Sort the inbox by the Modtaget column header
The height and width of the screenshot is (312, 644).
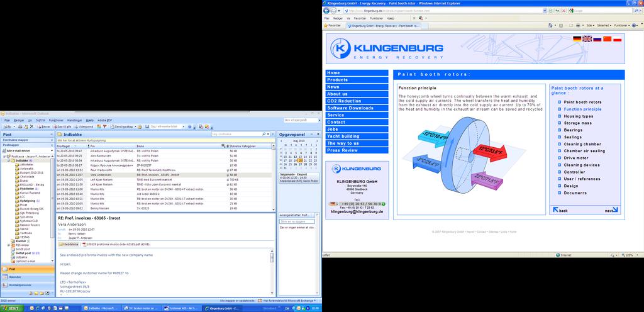(x=72, y=146)
